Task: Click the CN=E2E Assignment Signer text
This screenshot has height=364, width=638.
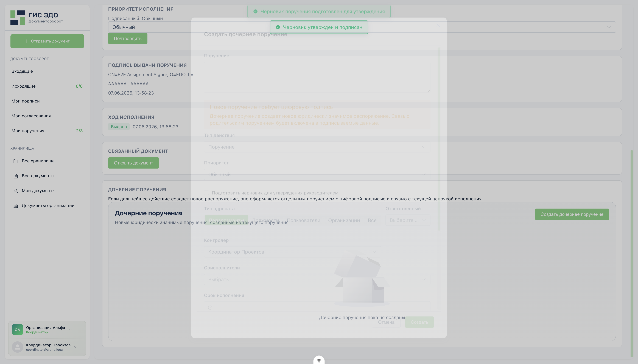Action: coord(152,75)
